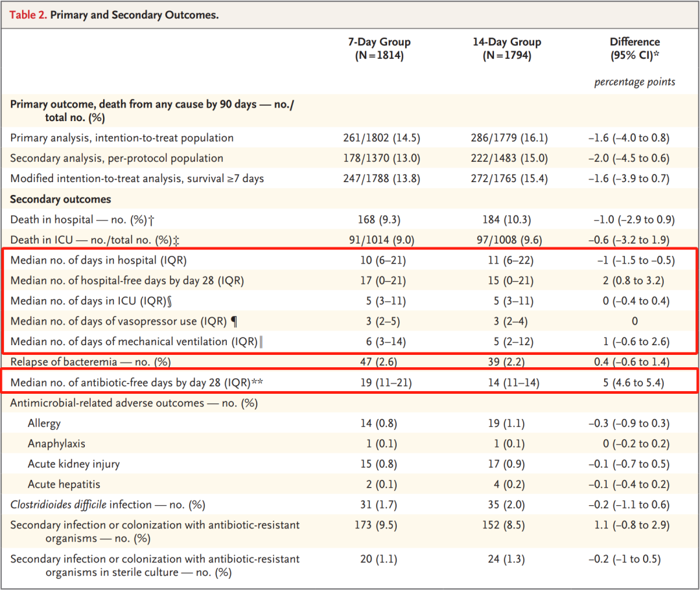
Task: Click the difference '1.1 (–0.8 to 2.9)'
Action: (x=631, y=525)
